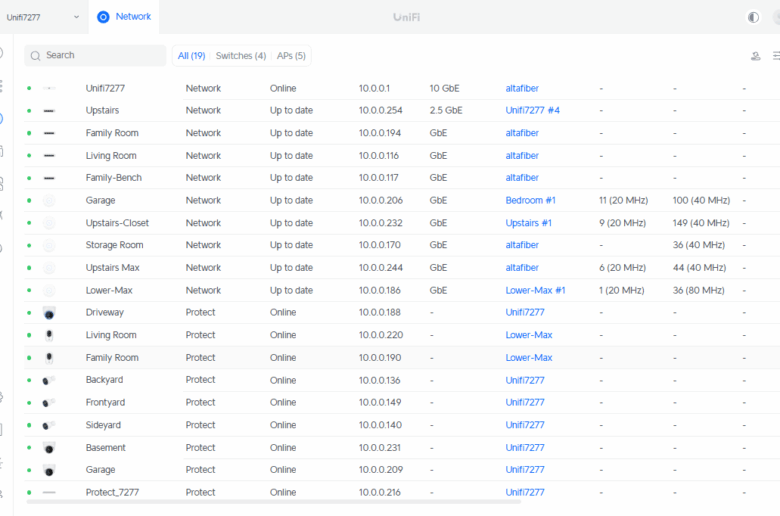The height and width of the screenshot is (516, 780).
Task: Open the Lower-Max #1 uplink link
Action: pyautogui.click(x=535, y=291)
